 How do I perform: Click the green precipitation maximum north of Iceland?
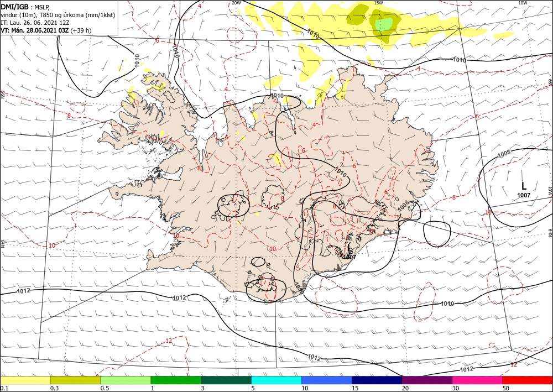click(384, 24)
